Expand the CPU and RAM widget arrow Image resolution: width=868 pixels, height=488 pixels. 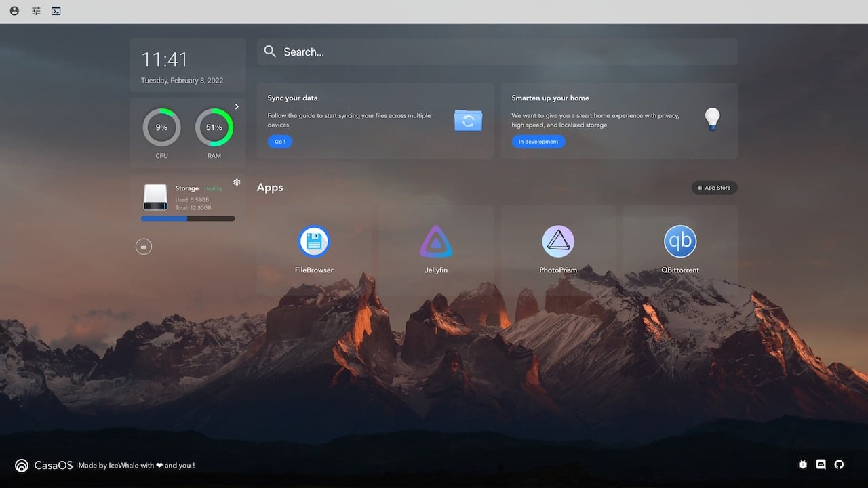point(237,106)
